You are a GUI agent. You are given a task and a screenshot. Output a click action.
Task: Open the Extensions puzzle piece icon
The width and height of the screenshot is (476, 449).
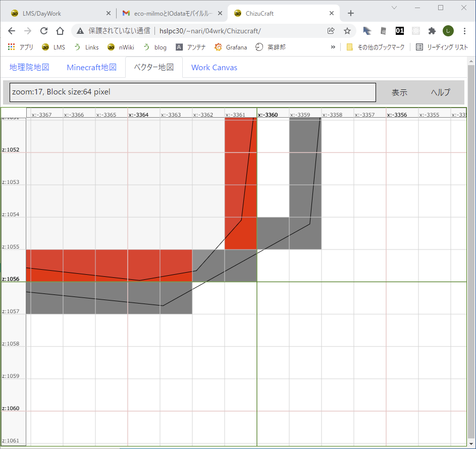click(432, 31)
